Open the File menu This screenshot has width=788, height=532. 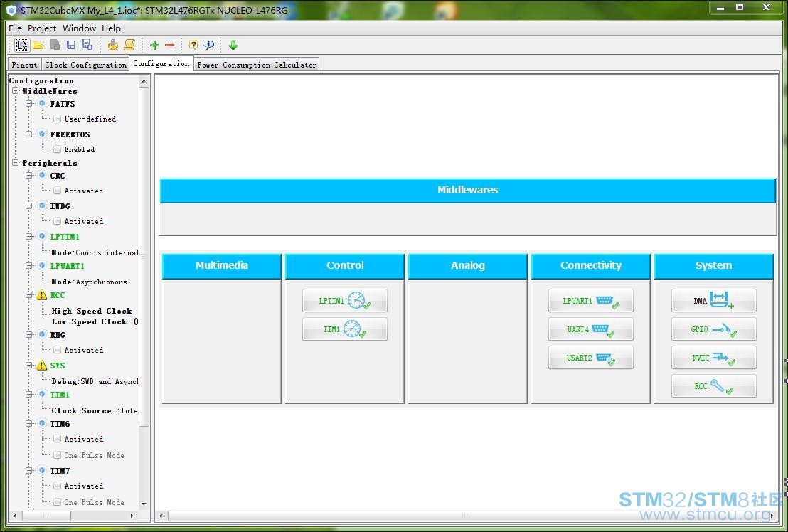pyautogui.click(x=15, y=28)
